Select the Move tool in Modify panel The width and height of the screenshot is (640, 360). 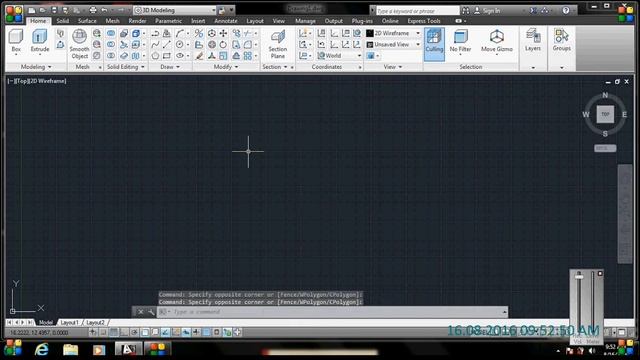[x=224, y=33]
